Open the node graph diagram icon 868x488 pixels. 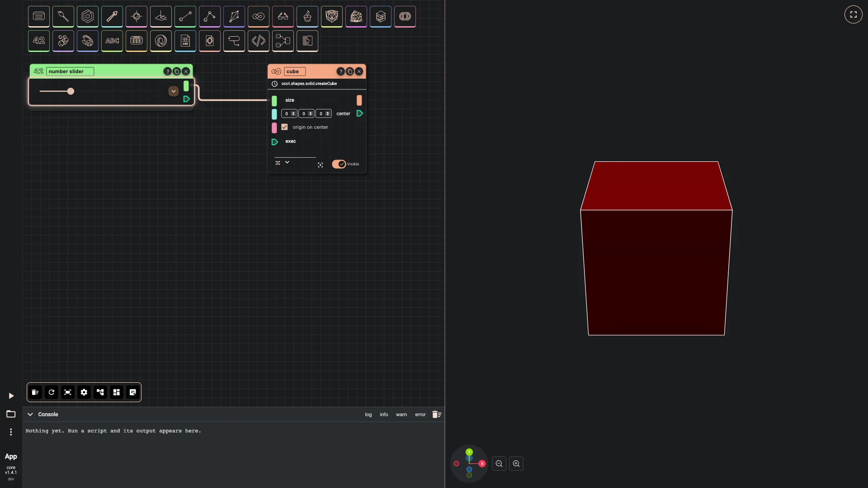tap(283, 41)
